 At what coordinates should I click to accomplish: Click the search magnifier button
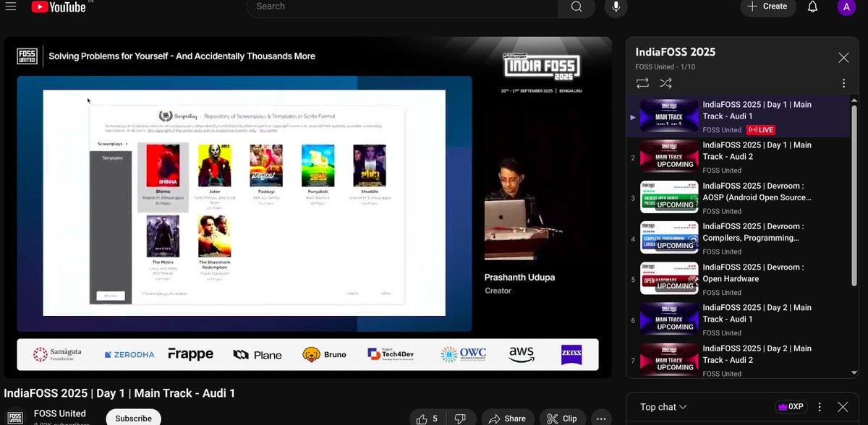[x=576, y=7]
